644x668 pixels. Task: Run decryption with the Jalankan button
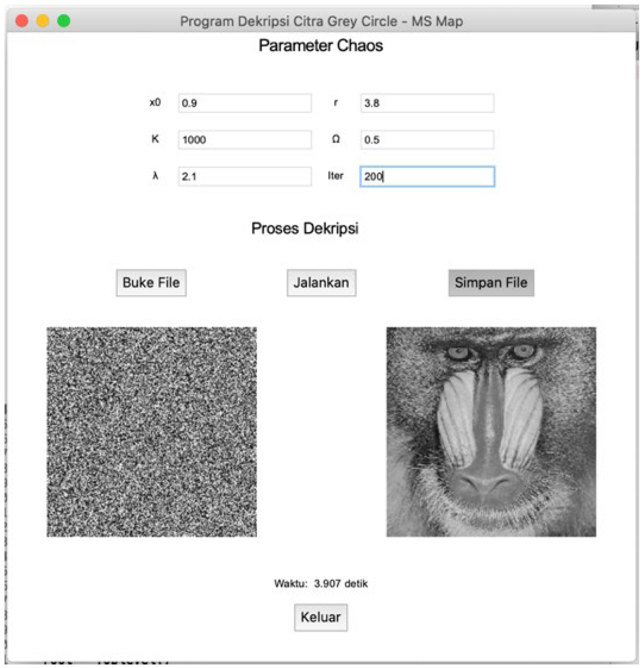(321, 283)
